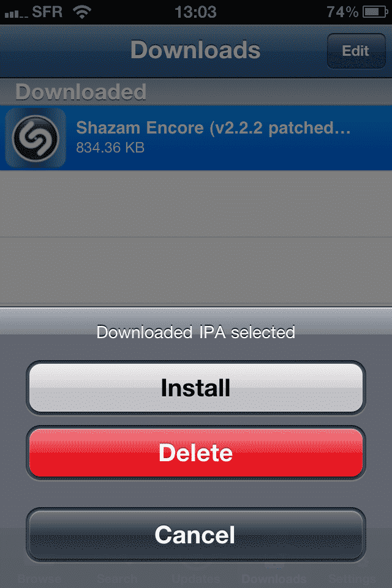Tap the Downloaded section header
This screenshot has height=588, width=392.
pyautogui.click(x=81, y=92)
